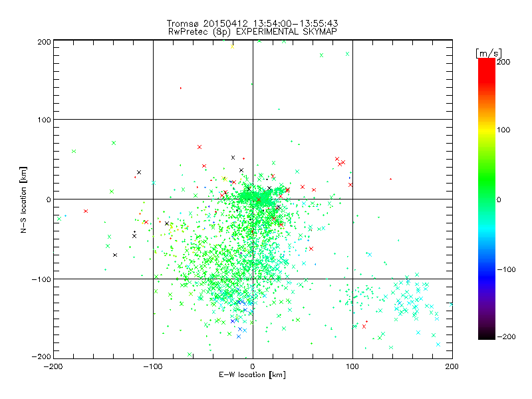Click the colorbar tick label '0'

coord(499,199)
